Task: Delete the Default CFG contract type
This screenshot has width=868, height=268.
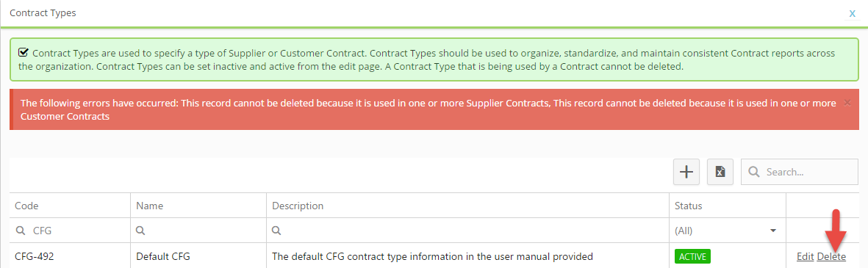Action: tap(831, 256)
